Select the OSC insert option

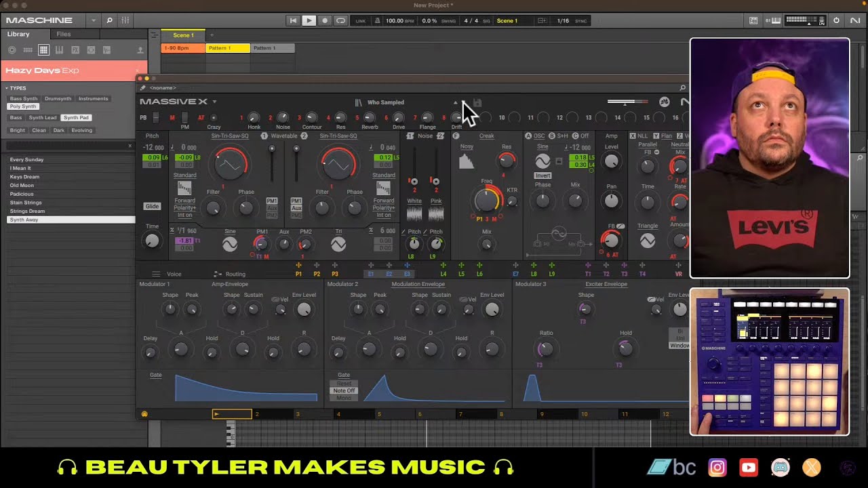(x=539, y=136)
